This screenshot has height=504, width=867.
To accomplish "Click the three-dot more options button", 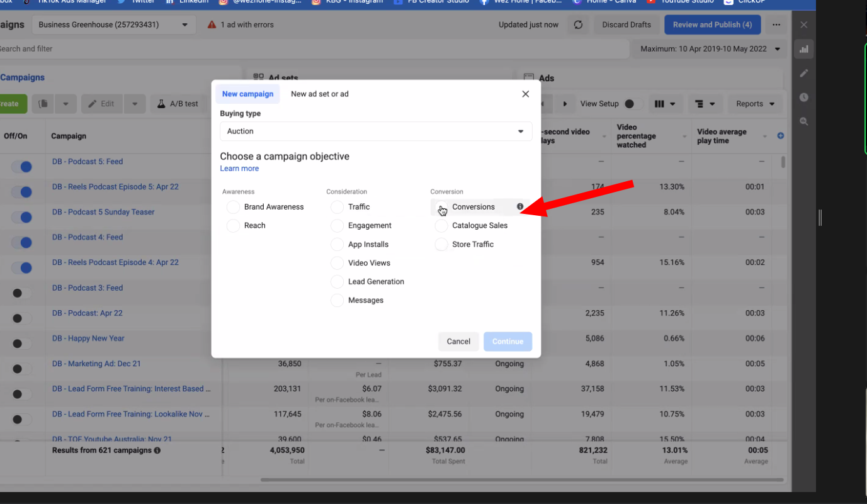I will (x=776, y=25).
